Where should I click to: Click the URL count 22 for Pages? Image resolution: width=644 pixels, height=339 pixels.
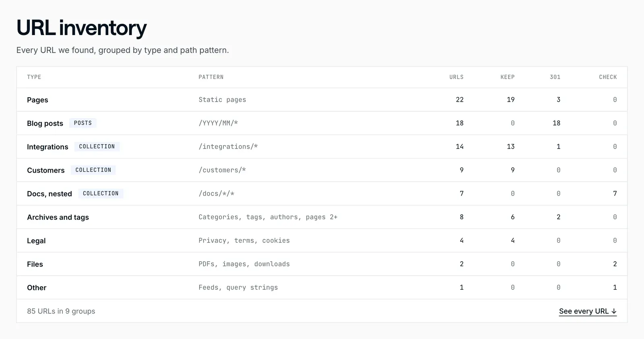pyautogui.click(x=460, y=100)
